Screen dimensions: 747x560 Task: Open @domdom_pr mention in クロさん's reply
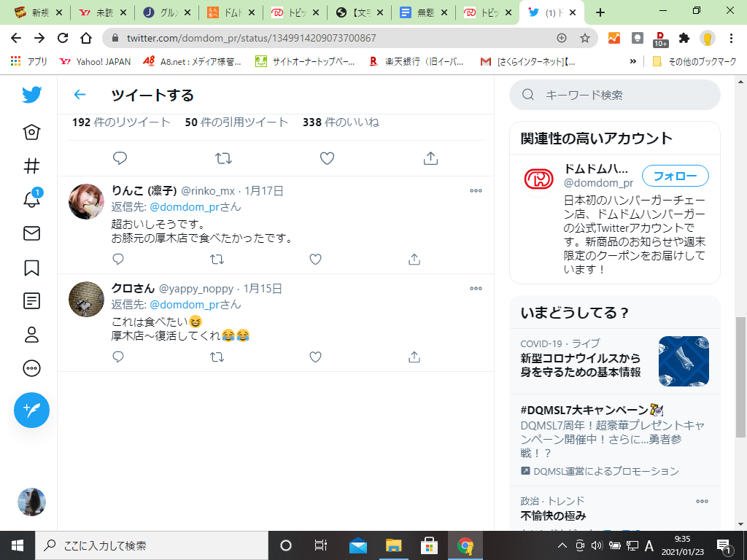186,304
